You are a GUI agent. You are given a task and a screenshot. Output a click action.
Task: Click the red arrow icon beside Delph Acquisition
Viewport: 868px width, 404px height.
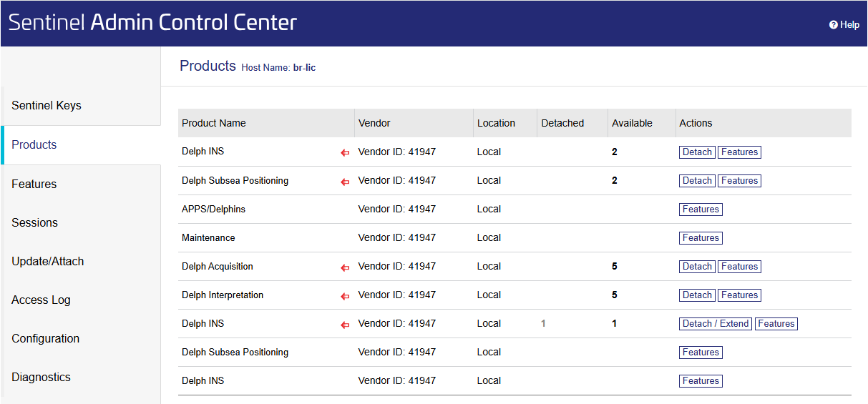tap(345, 267)
